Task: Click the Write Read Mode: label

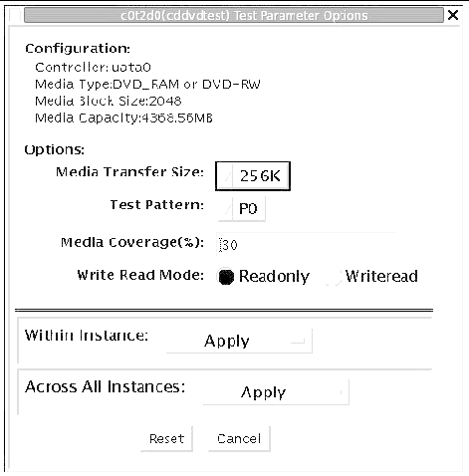Action: tap(140, 275)
